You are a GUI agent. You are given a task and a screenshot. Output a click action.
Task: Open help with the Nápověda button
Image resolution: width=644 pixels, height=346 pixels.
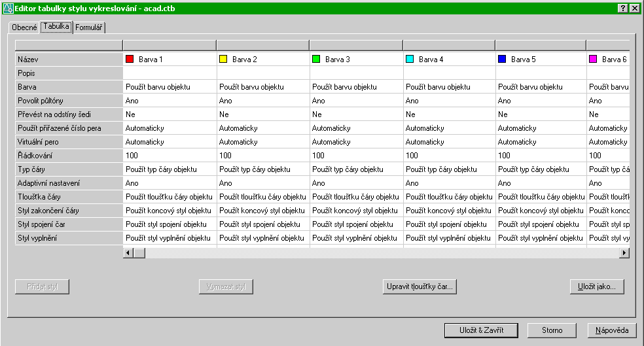612,330
